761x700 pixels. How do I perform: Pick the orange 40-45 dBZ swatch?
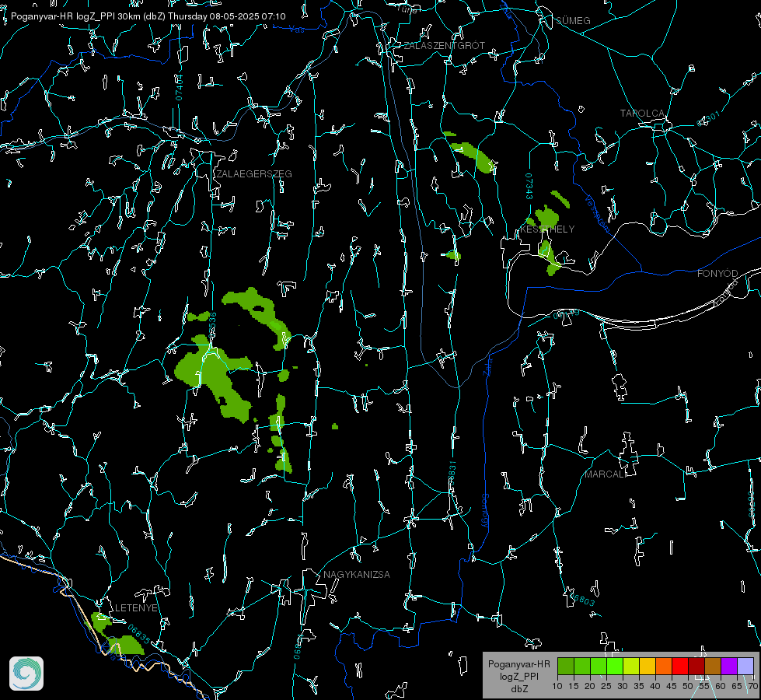click(x=664, y=666)
